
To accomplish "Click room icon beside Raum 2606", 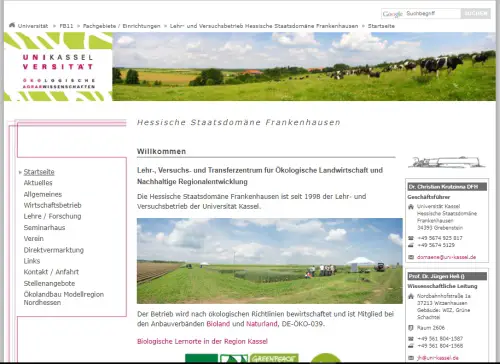I will coord(411,328).
